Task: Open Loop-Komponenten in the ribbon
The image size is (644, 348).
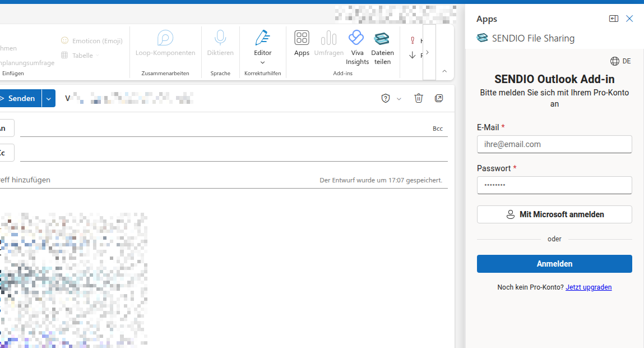Action: click(165, 43)
